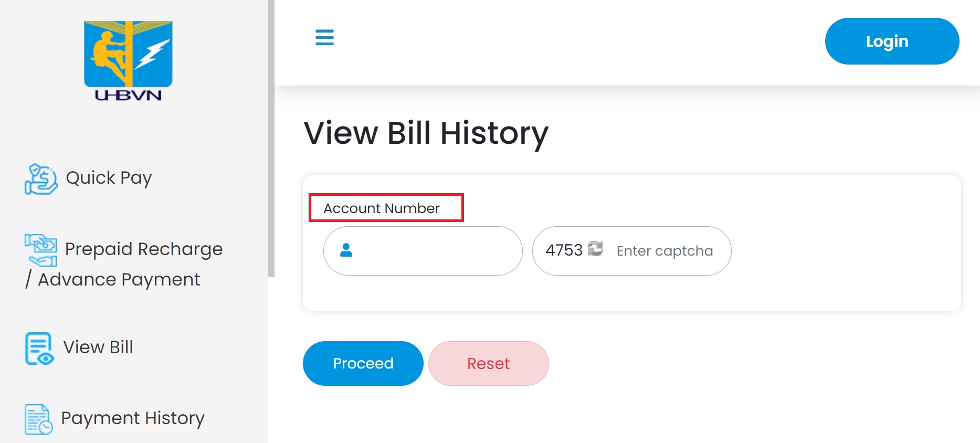Click the person icon in account field
980x443 pixels.
pos(346,251)
